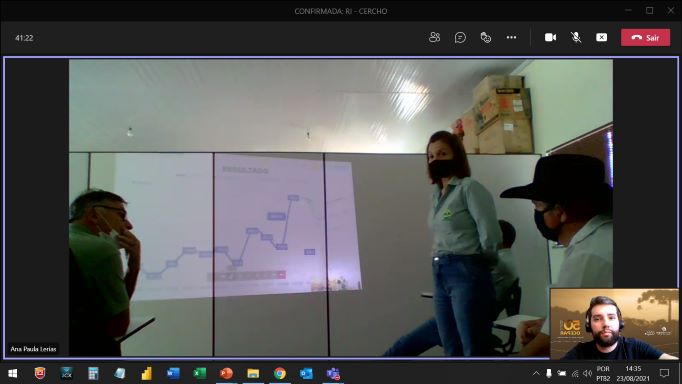Select the self-view video thumbnail

[x=614, y=324]
